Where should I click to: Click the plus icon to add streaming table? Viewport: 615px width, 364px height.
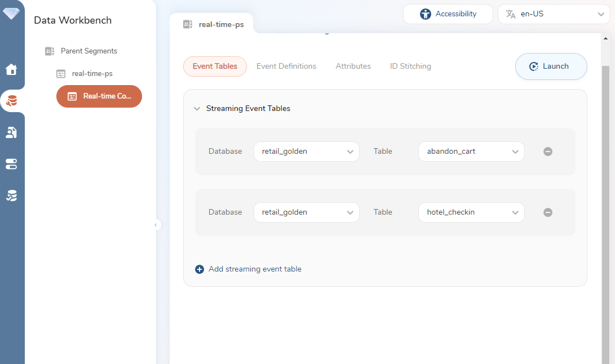[x=200, y=269]
